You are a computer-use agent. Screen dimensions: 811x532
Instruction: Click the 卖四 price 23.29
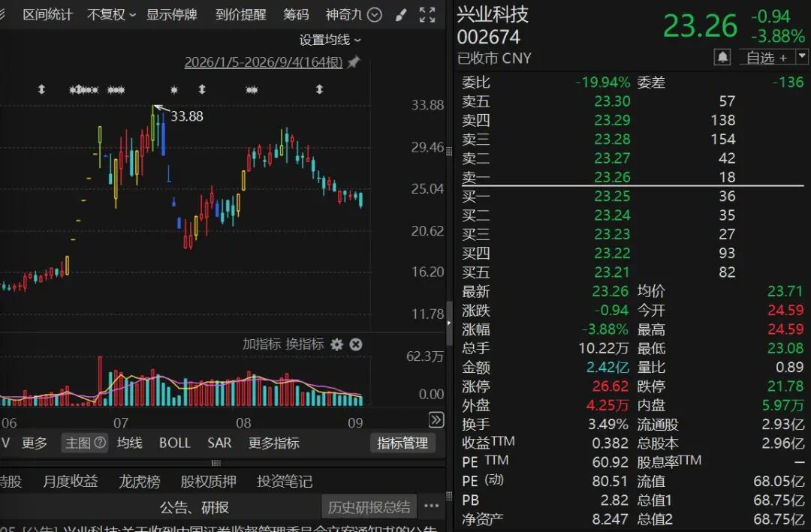[612, 121]
